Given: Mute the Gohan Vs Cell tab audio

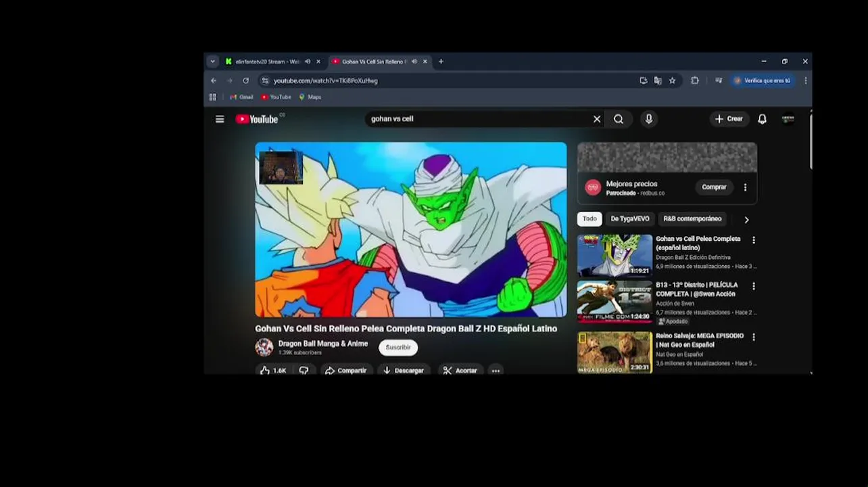Looking at the screenshot, I should pos(414,62).
